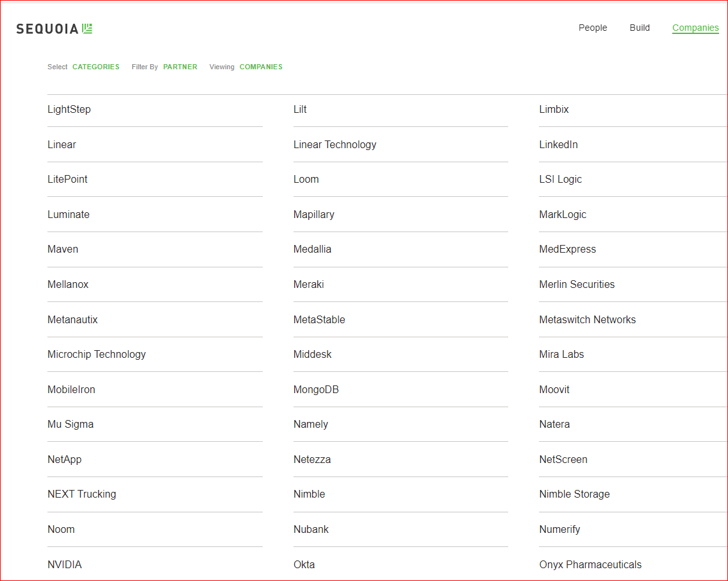Viewport: 728px width, 581px height.
Task: Click the Sequoia logo
Action: tap(54, 29)
